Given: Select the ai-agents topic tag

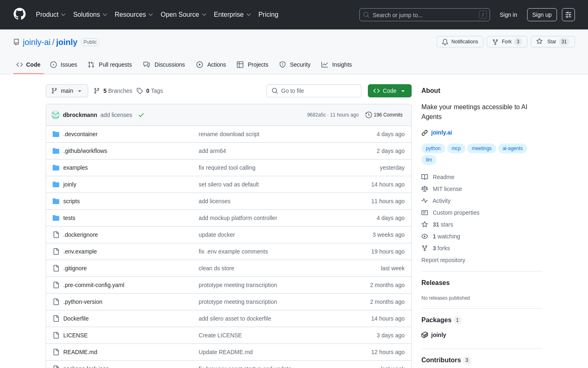Looking at the screenshot, I should 512,148.
